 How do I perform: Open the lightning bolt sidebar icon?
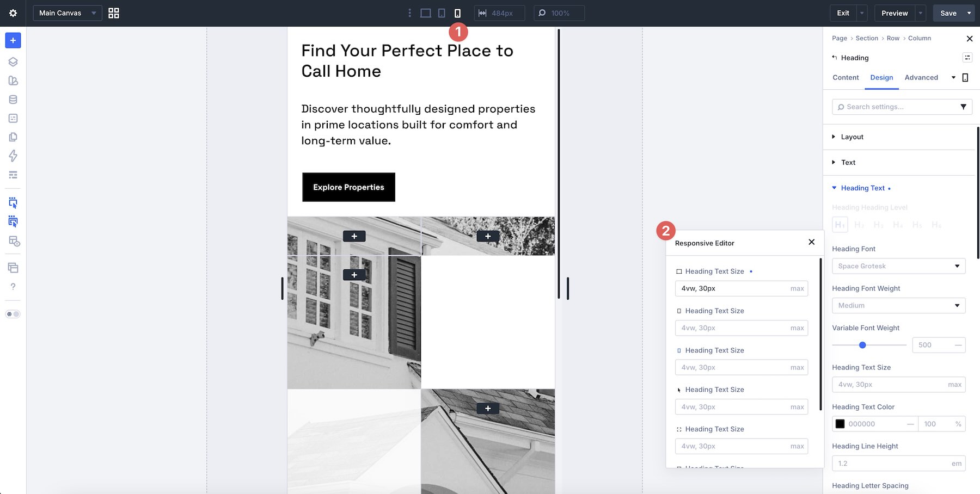13,156
